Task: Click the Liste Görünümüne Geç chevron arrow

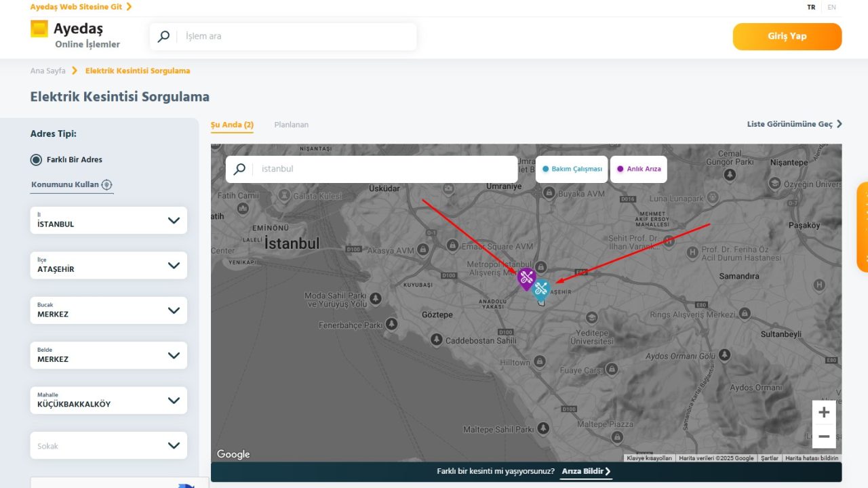Action: coord(840,124)
